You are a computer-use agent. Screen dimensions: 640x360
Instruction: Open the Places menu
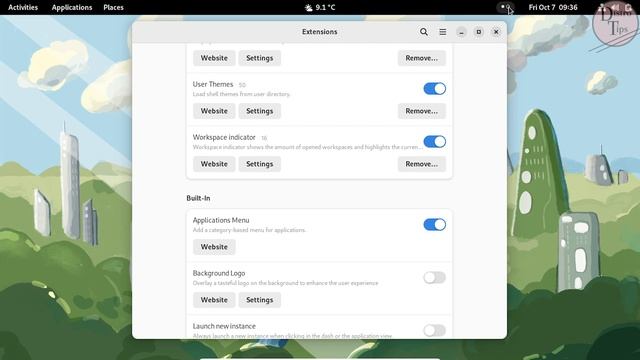point(113,7)
